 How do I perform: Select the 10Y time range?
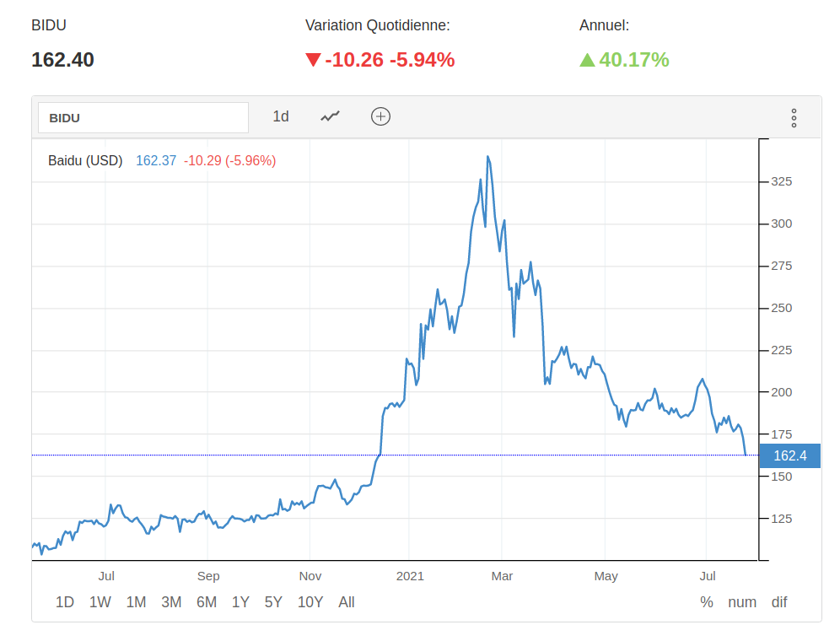click(310, 602)
